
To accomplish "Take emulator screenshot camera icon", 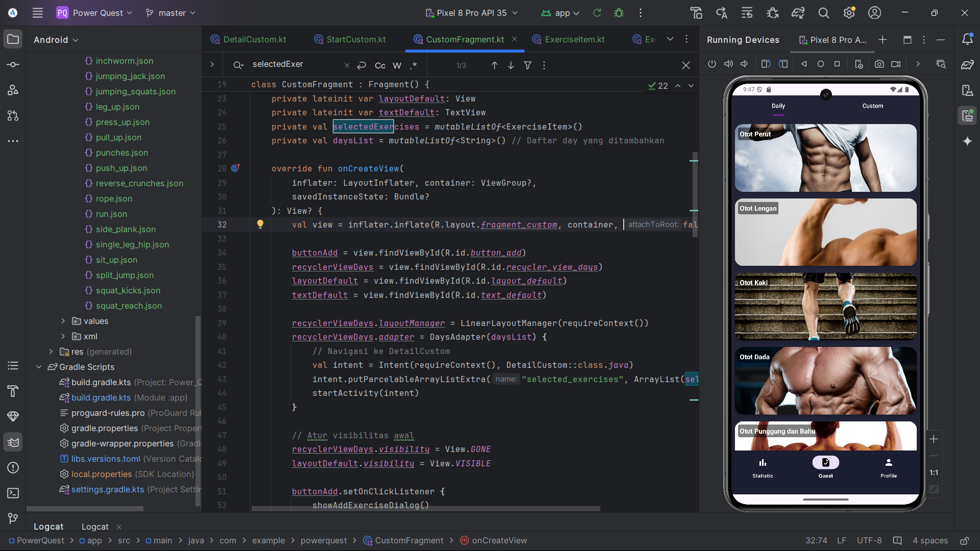I will [879, 64].
